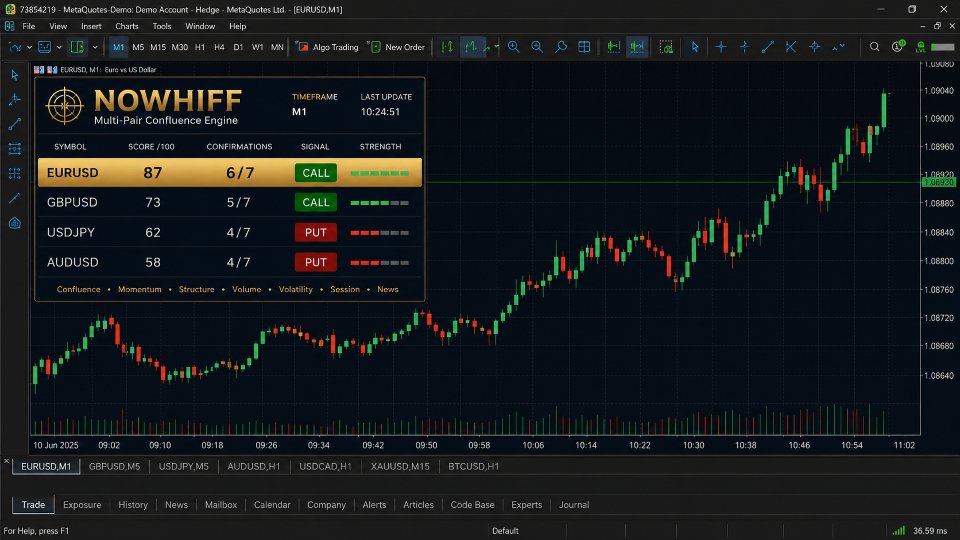The width and height of the screenshot is (960, 540).
Task: Select the trendline drawing tool in toolbar
Action: point(768,47)
